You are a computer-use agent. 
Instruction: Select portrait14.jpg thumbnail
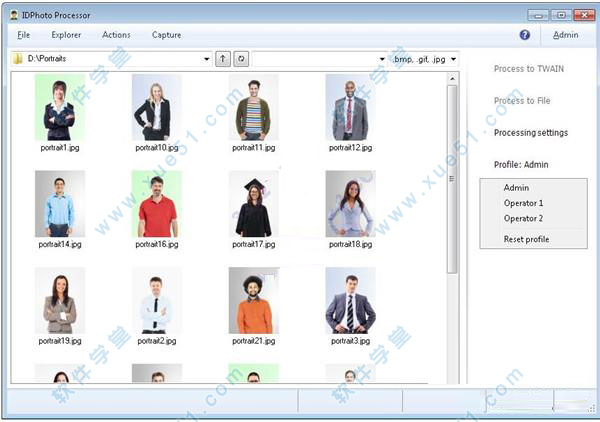60,204
